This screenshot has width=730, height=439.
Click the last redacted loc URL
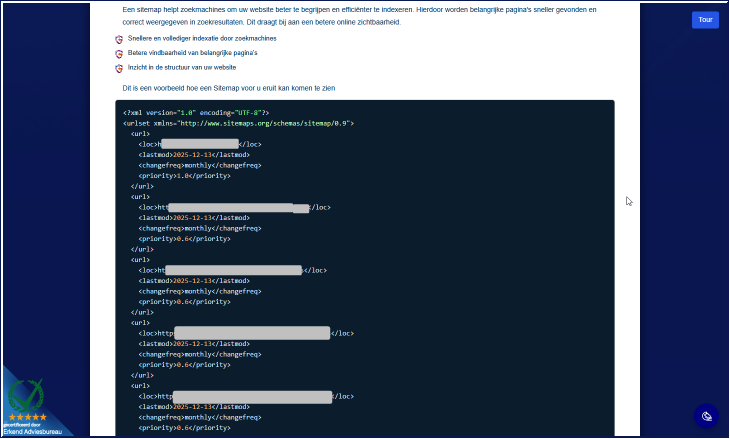[x=252, y=396]
